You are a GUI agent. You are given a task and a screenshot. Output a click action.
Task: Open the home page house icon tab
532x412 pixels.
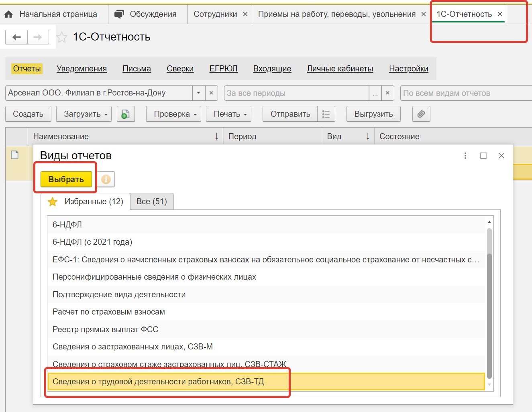8,14
